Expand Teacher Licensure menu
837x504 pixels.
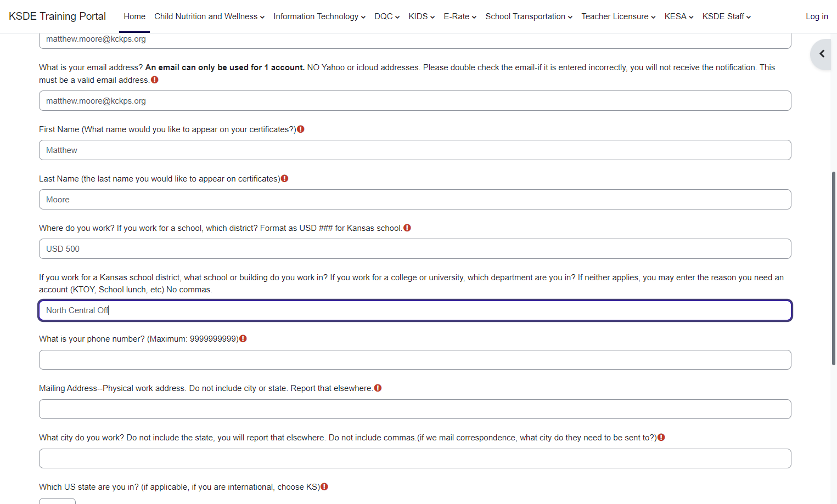[619, 16]
